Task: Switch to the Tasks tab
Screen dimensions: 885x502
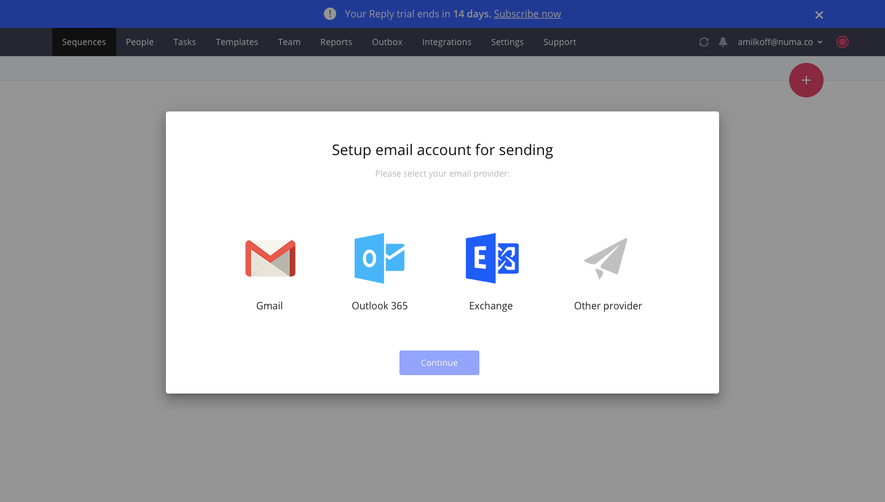Action: tap(185, 42)
